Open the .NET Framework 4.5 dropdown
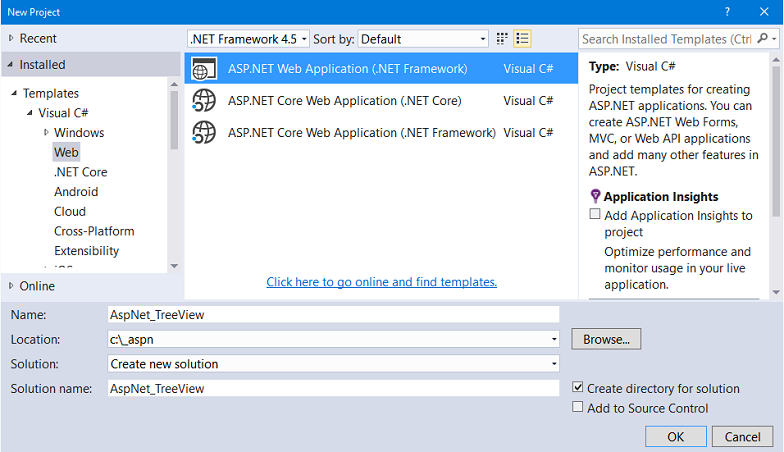Viewport: 784px width, 452px height. tap(248, 38)
